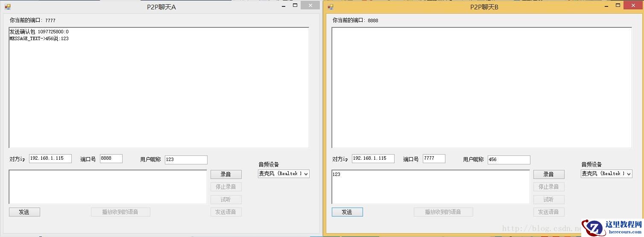
Task: Click 试听 button in P2P聊天B window
Action: pos(549,199)
